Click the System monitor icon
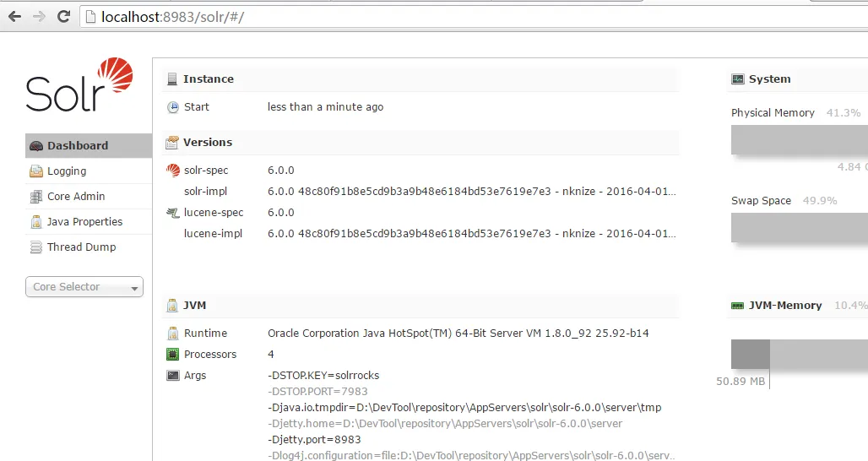 point(738,79)
